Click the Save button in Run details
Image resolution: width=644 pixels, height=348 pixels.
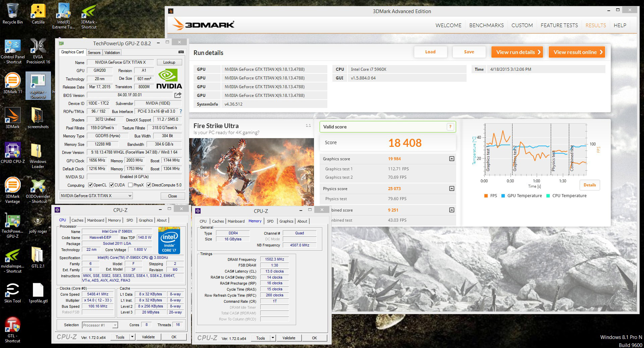(469, 52)
